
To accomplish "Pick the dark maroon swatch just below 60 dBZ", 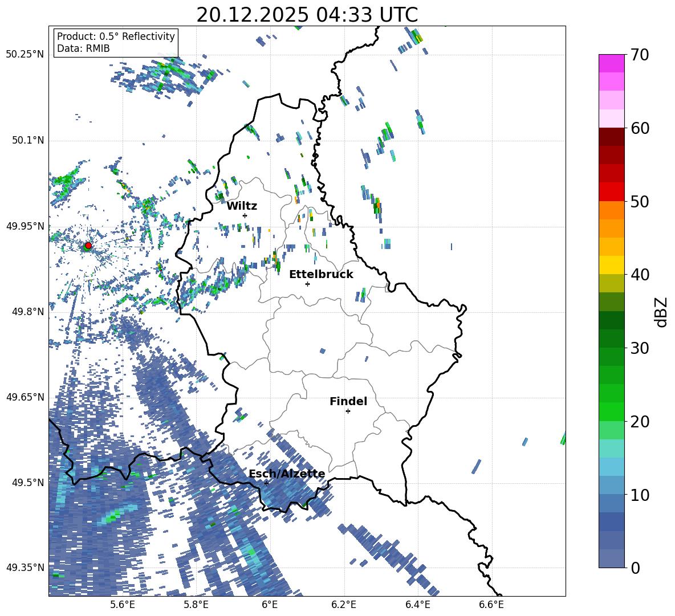I will (x=611, y=137).
